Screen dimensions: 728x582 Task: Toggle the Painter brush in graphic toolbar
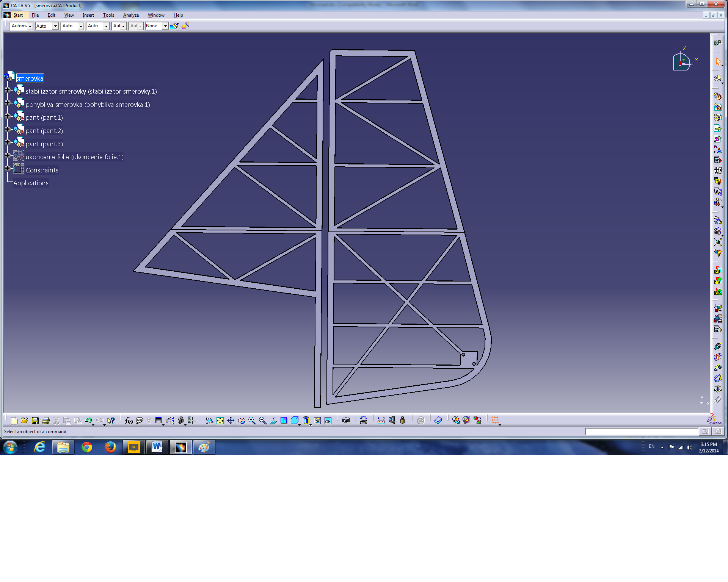(x=174, y=26)
